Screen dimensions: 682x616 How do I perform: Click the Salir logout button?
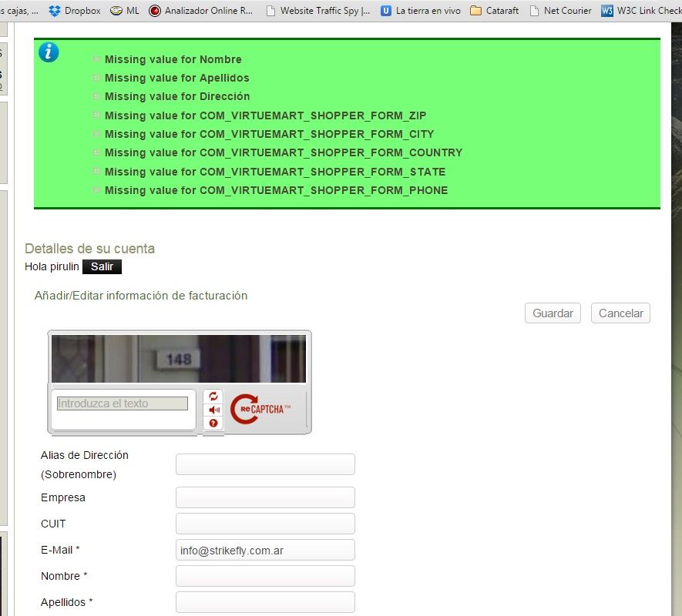click(102, 266)
